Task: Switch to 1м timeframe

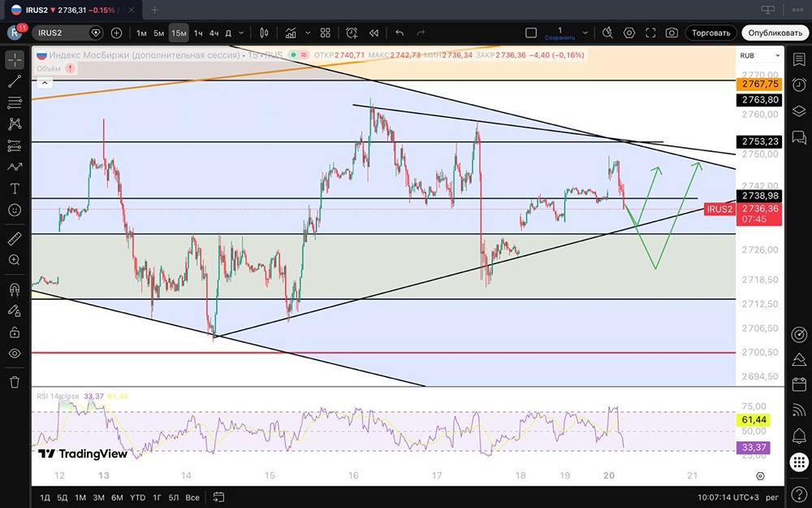Action: 141,33
